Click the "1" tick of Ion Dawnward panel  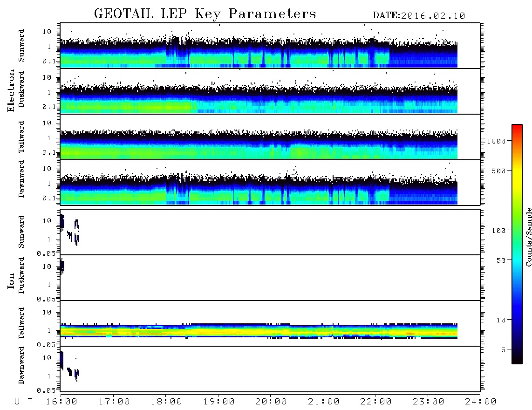(x=49, y=376)
